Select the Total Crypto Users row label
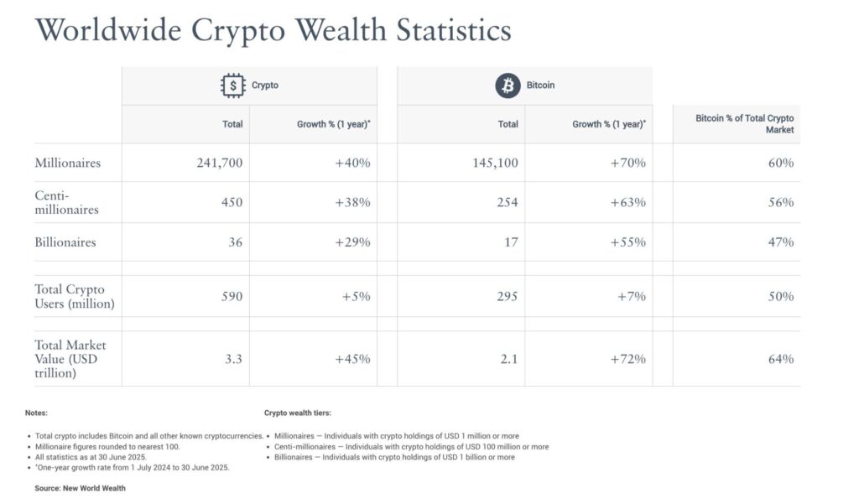 click(75, 296)
